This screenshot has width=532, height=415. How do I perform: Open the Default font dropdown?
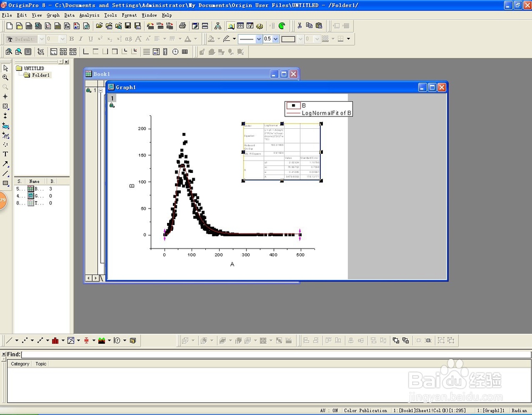[x=41, y=39]
